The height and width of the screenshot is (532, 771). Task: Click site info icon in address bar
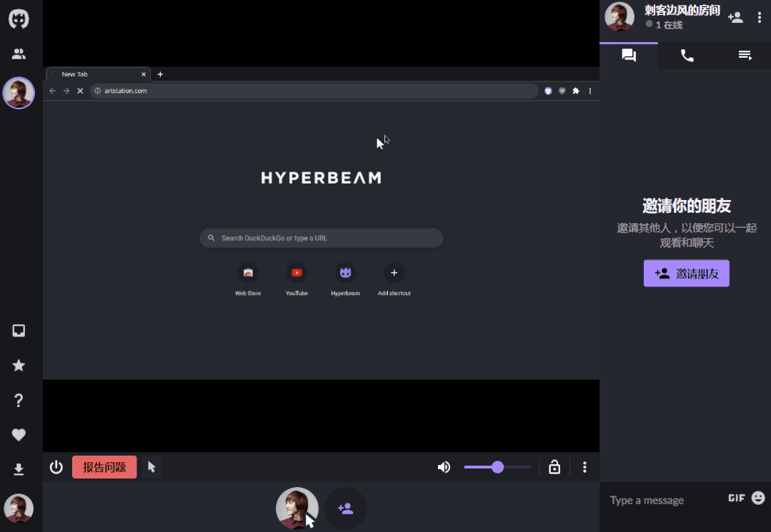(x=97, y=91)
